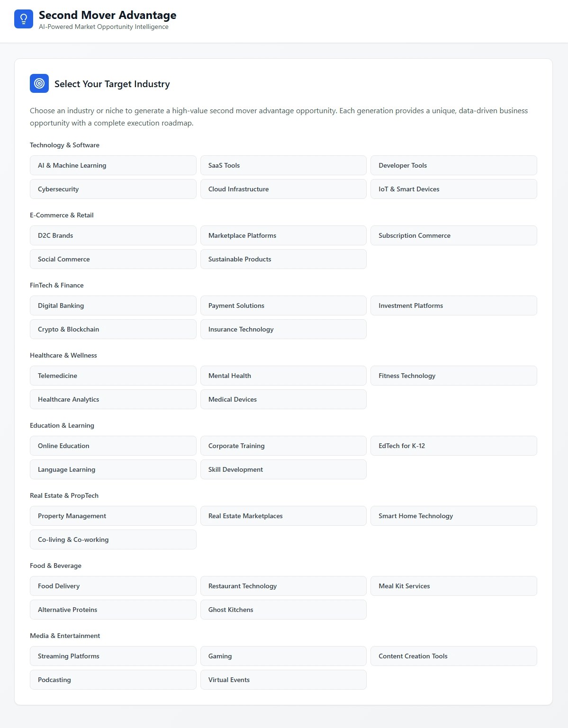The height and width of the screenshot is (728, 568).
Task: Choose Content Creation Tools
Action: click(x=453, y=656)
